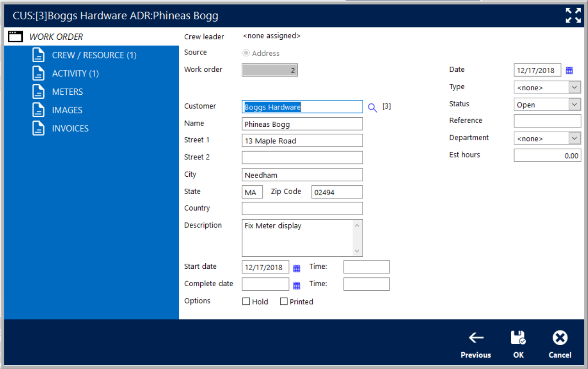
Task: Open the Complete date calendar icon
Action: coord(297,286)
